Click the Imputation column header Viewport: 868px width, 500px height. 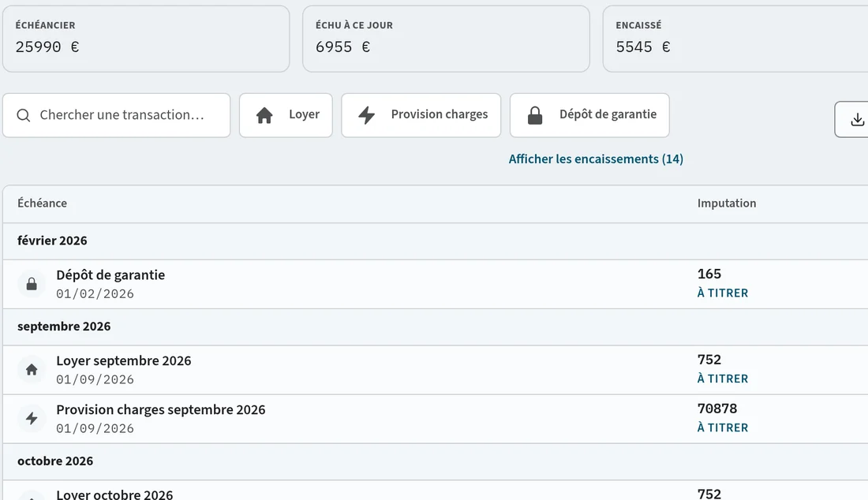coord(727,203)
